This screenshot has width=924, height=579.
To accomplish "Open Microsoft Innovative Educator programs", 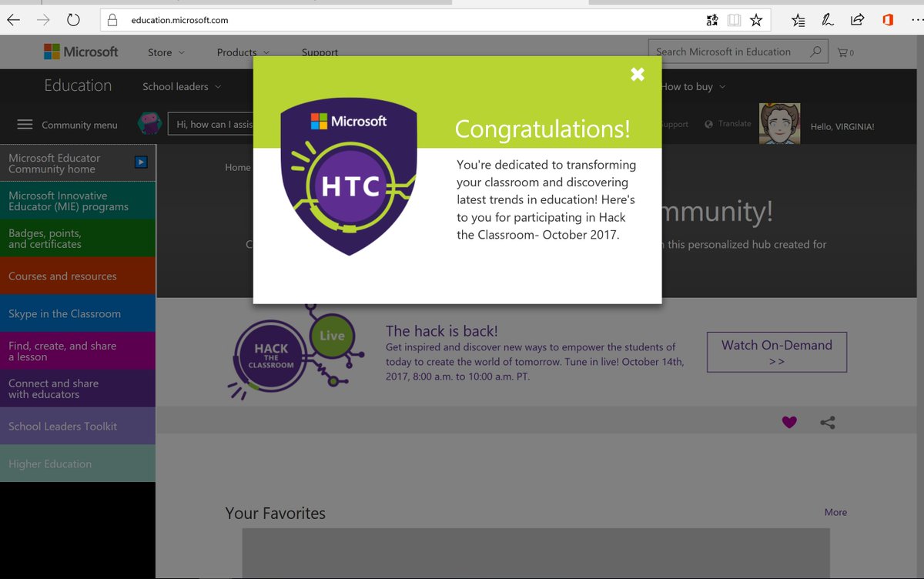I will (78, 201).
